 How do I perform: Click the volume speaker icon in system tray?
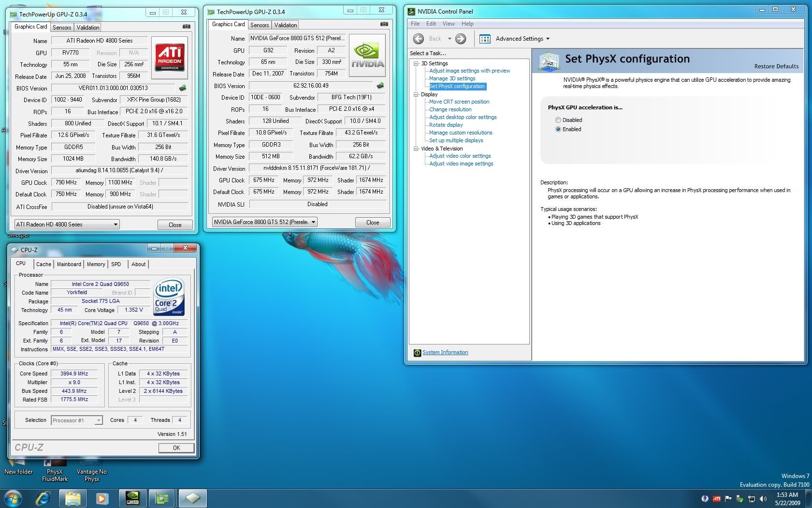[x=764, y=498]
